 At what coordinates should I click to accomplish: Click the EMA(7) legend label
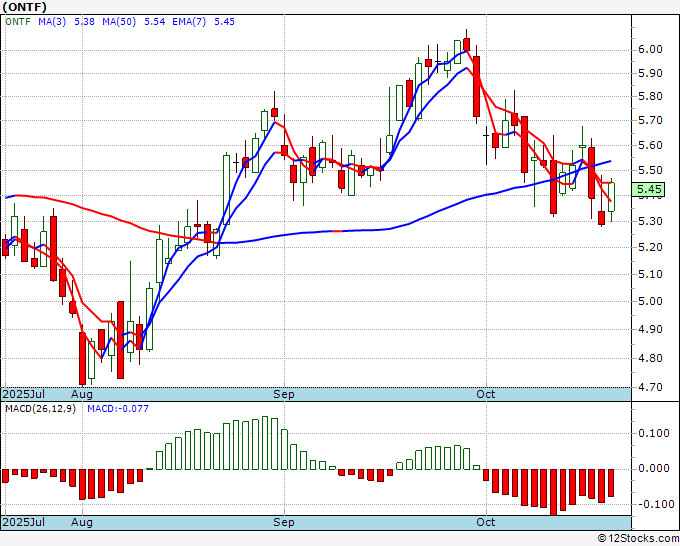click(189, 22)
